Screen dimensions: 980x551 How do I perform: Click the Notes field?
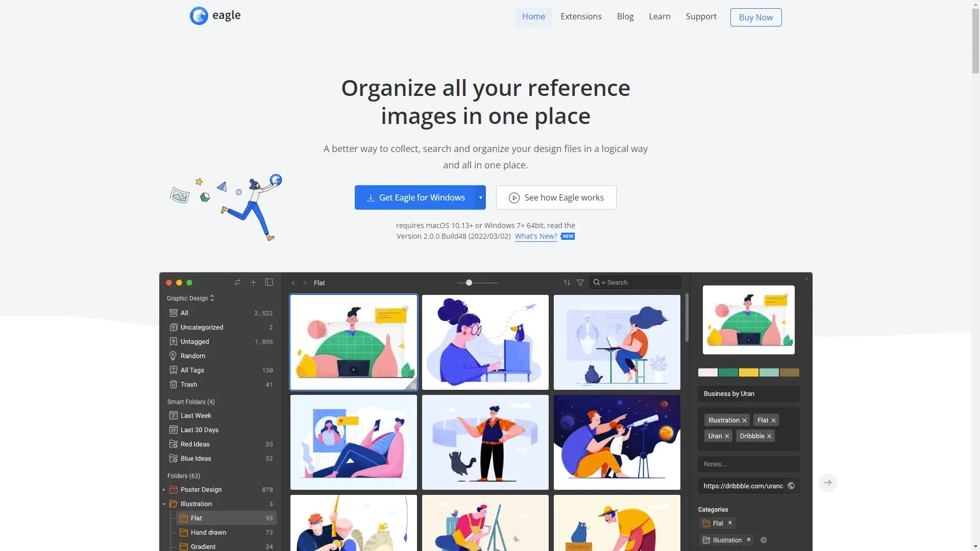(x=749, y=464)
